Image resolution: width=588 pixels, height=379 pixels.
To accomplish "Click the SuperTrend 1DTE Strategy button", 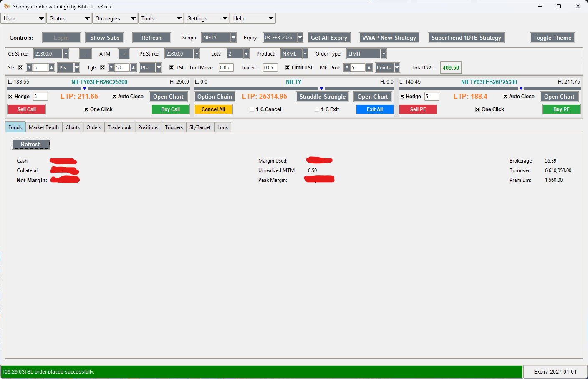I will coord(466,37).
